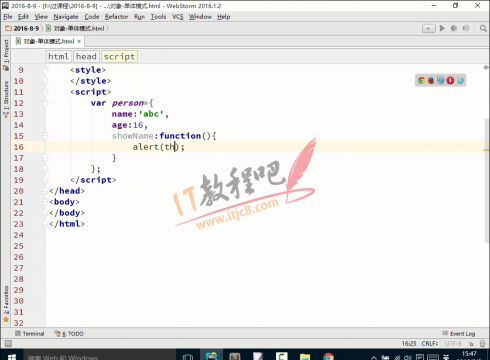Open the Terminal tool window
Screen dimensions: 490x360
point(30,334)
